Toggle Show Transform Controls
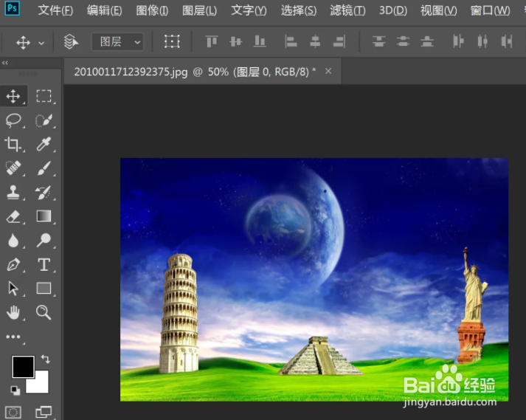This screenshot has height=420, width=526. pyautogui.click(x=172, y=41)
